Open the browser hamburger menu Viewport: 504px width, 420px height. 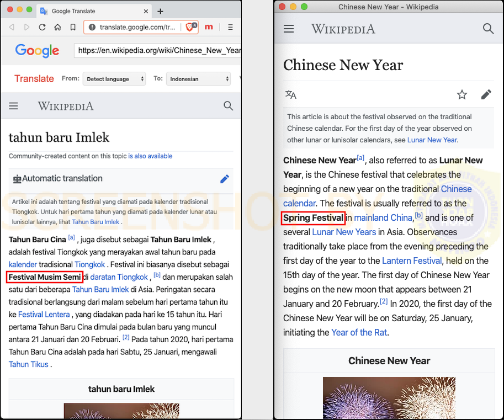[230, 27]
